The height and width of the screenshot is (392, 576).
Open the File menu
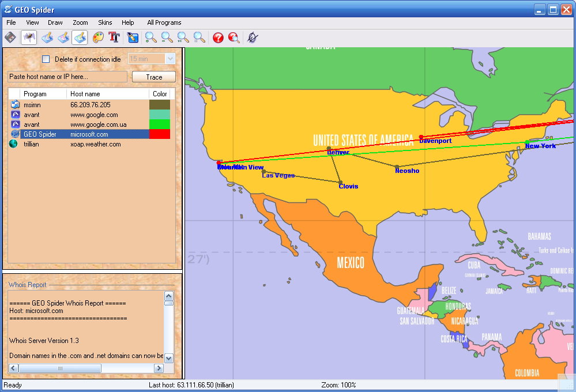[11, 22]
